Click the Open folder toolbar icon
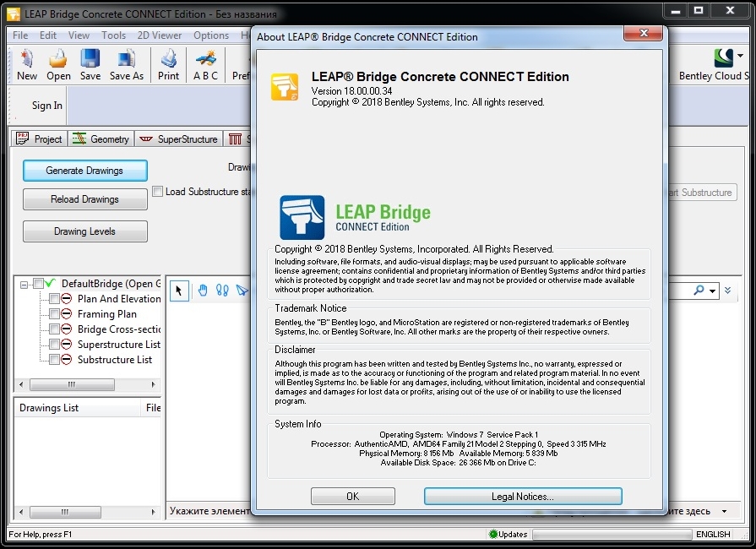The height and width of the screenshot is (549, 756). click(58, 58)
